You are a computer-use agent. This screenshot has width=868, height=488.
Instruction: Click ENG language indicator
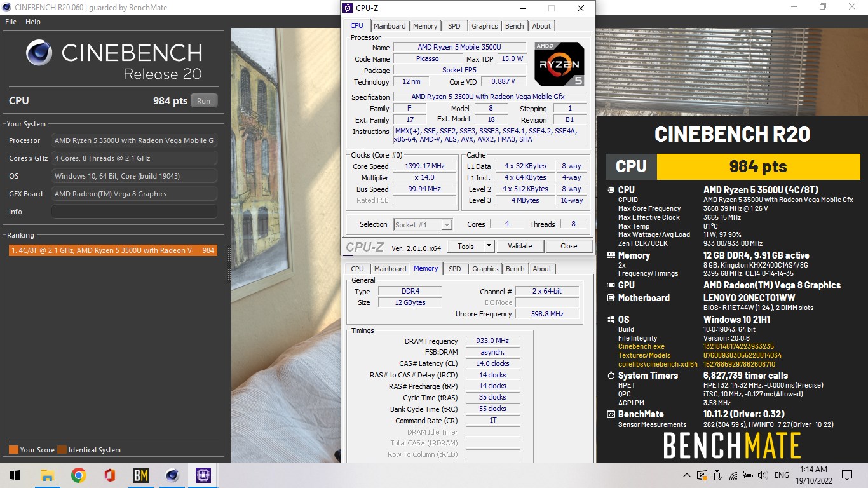click(x=782, y=475)
